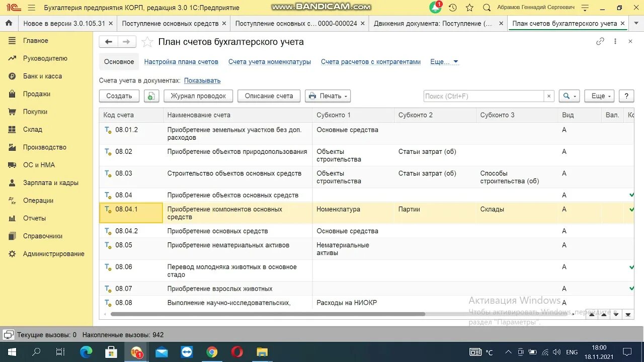The width and height of the screenshot is (644, 362).
Task: Open Google Chrome from taskbar
Action: coord(212,352)
